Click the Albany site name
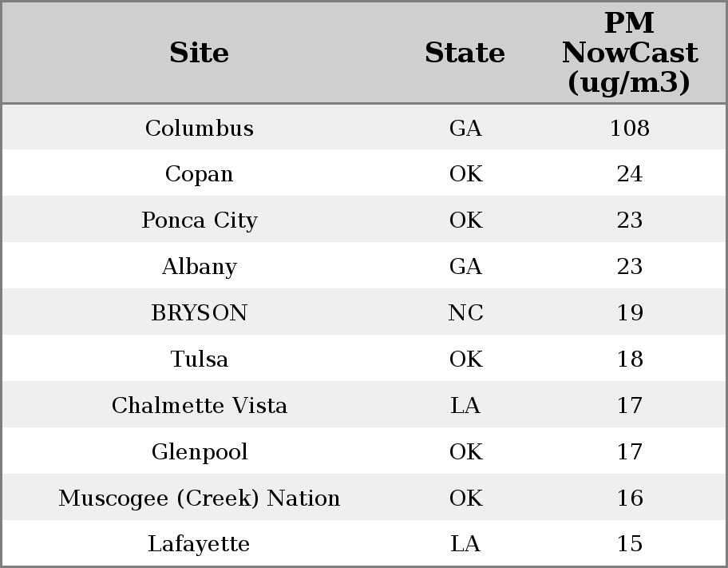This screenshot has width=728, height=568. pos(199,267)
